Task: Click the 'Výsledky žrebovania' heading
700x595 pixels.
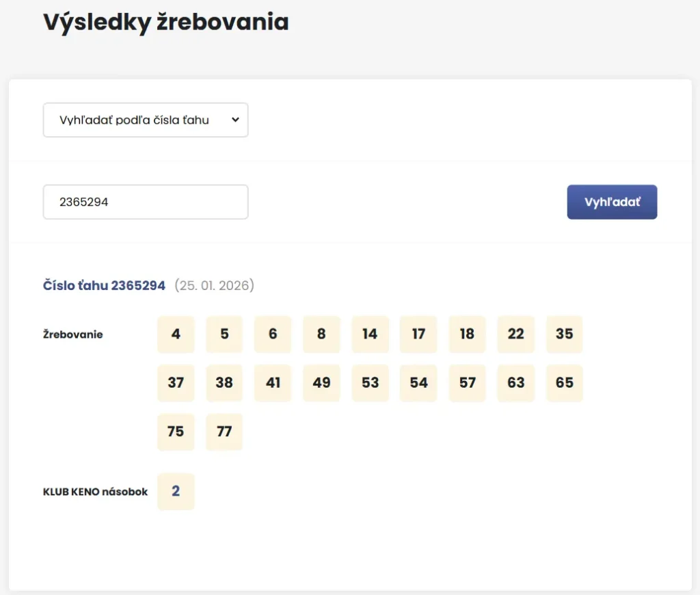Action: [x=165, y=22]
